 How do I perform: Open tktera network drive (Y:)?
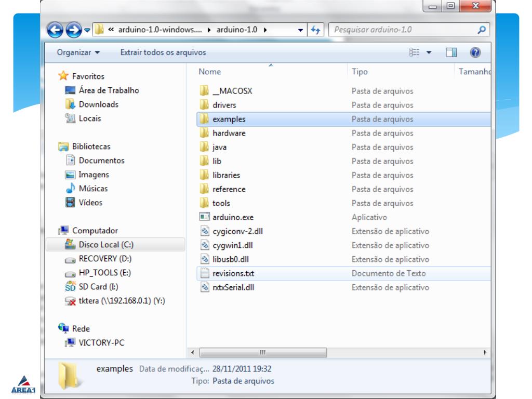click(122, 301)
